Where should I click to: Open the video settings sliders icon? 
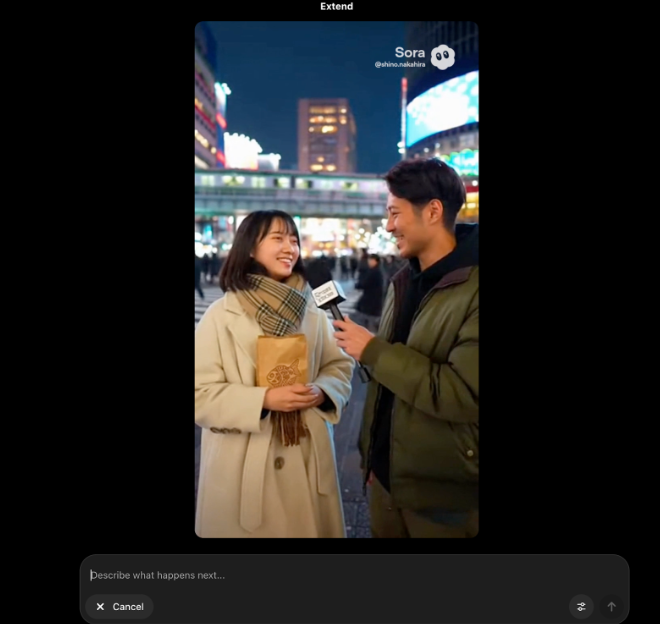[x=581, y=606]
